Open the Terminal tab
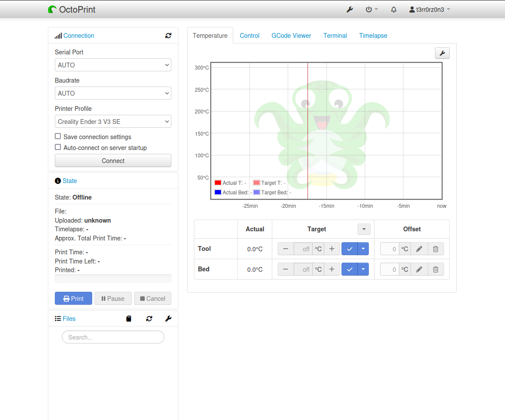The image size is (505, 420). [335, 36]
